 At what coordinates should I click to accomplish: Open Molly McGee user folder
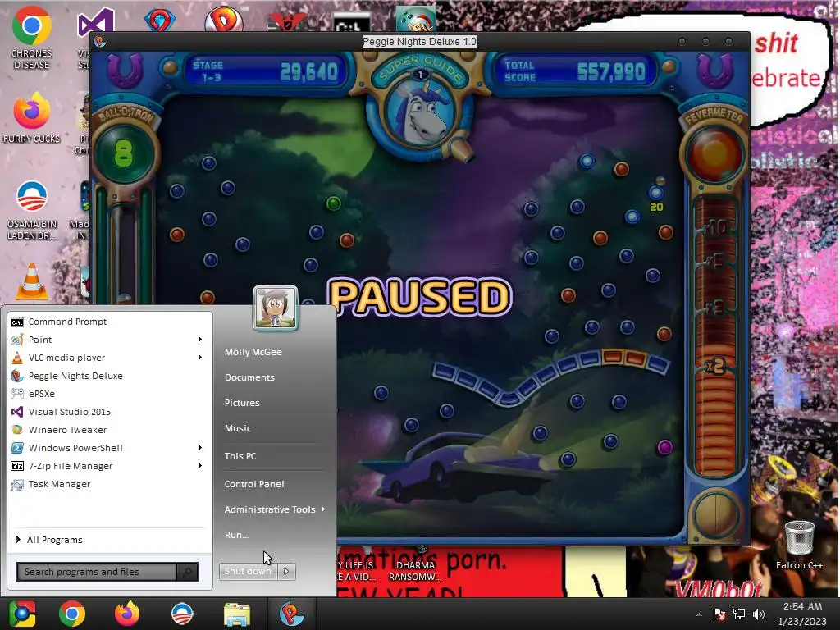[x=253, y=352]
